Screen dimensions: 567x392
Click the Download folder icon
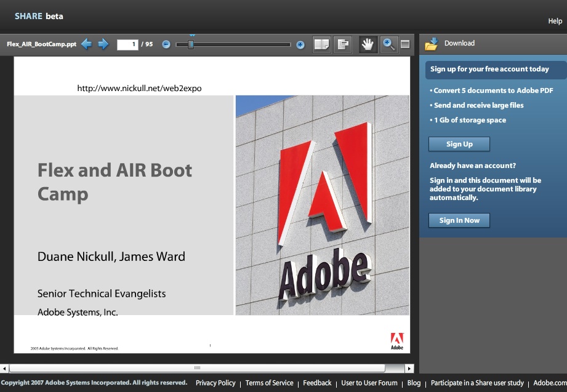coord(432,44)
